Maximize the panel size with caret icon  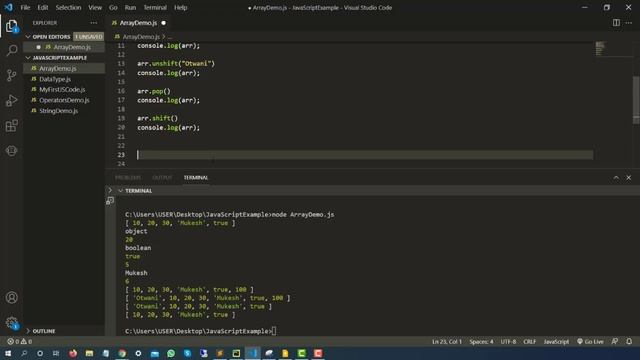(x=616, y=178)
